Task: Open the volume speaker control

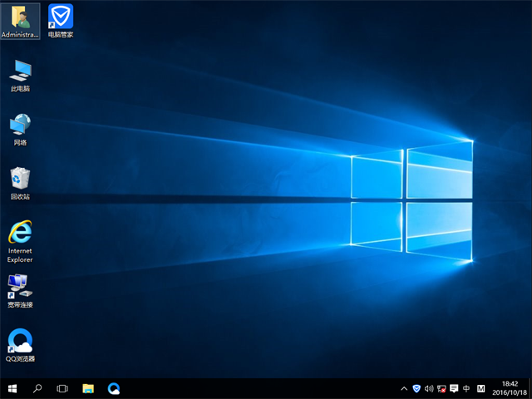Action: tap(429, 388)
